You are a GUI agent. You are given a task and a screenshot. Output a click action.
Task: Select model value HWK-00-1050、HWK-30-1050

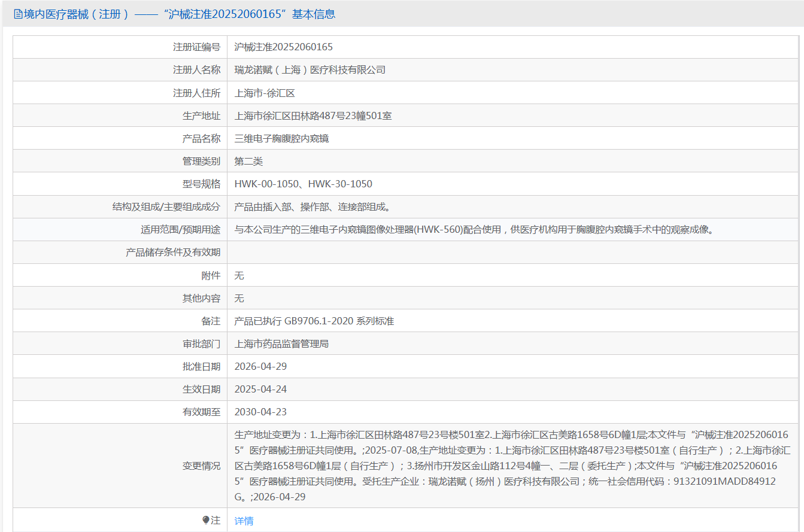(x=304, y=184)
